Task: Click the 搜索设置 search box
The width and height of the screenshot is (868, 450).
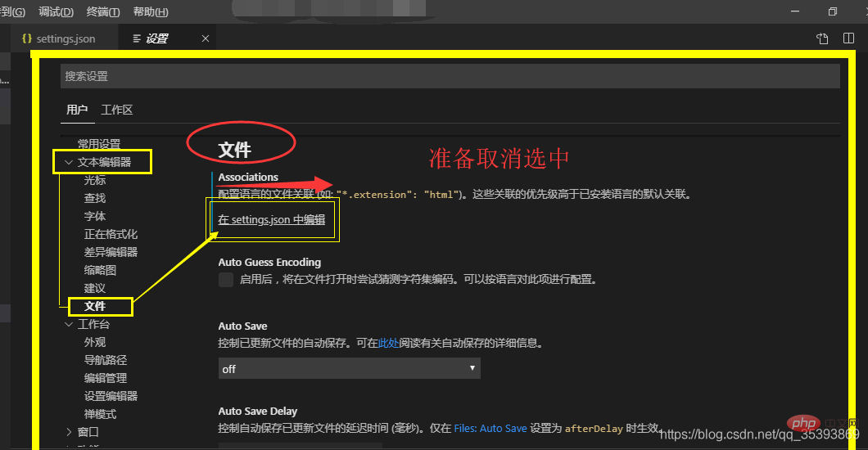Action: [450, 76]
